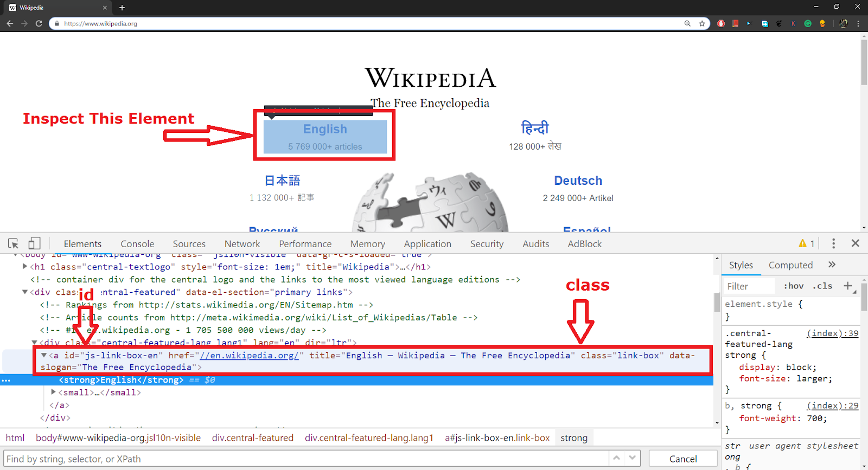Image resolution: width=868 pixels, height=470 pixels.
Task: Click the Styles Filter input field
Action: (x=749, y=286)
